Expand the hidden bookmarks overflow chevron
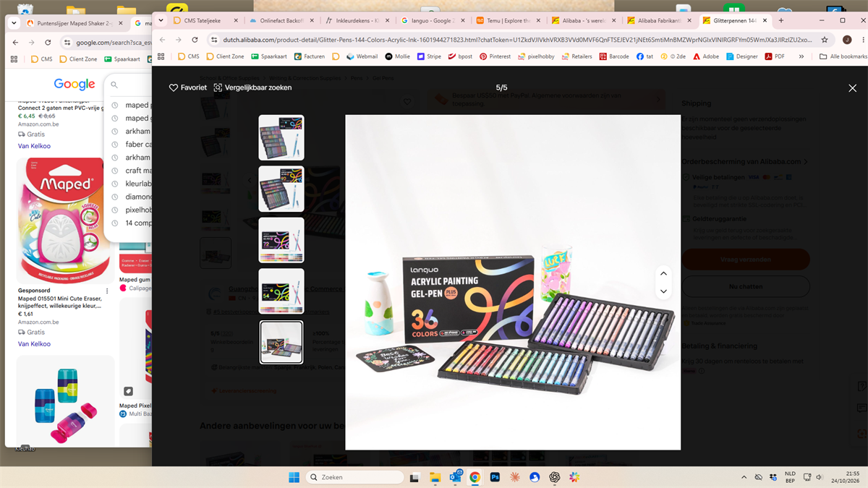 [x=801, y=56]
